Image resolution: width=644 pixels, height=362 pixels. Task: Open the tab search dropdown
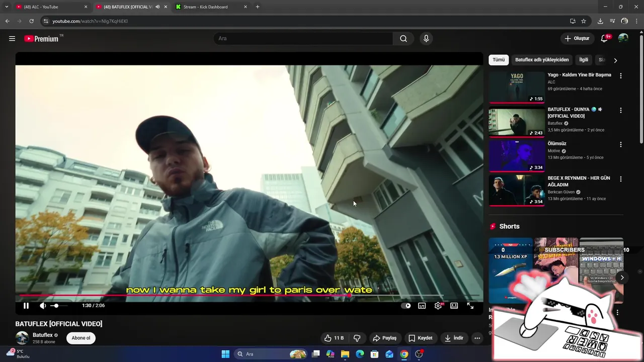(7, 7)
